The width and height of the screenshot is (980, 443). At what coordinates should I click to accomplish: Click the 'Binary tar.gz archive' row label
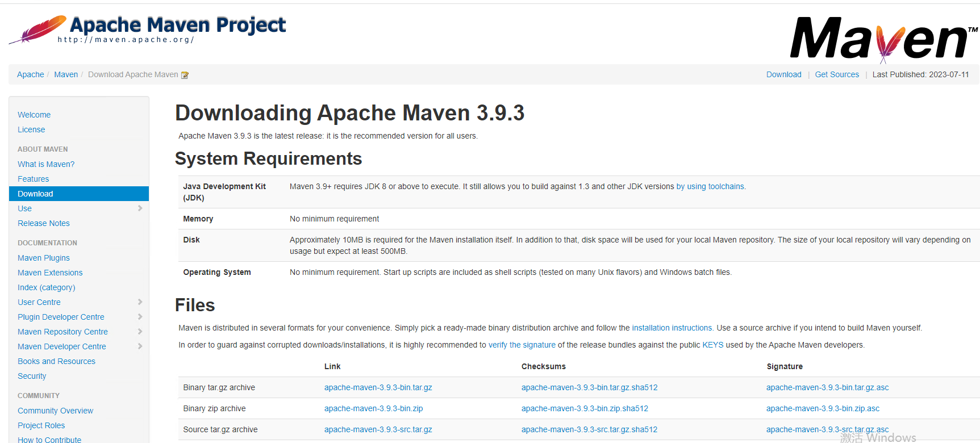[x=219, y=387]
